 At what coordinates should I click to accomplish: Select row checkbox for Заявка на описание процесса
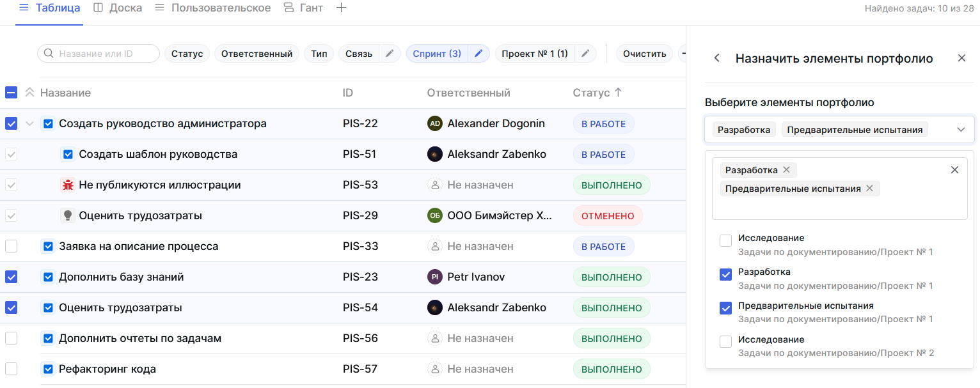(12, 246)
